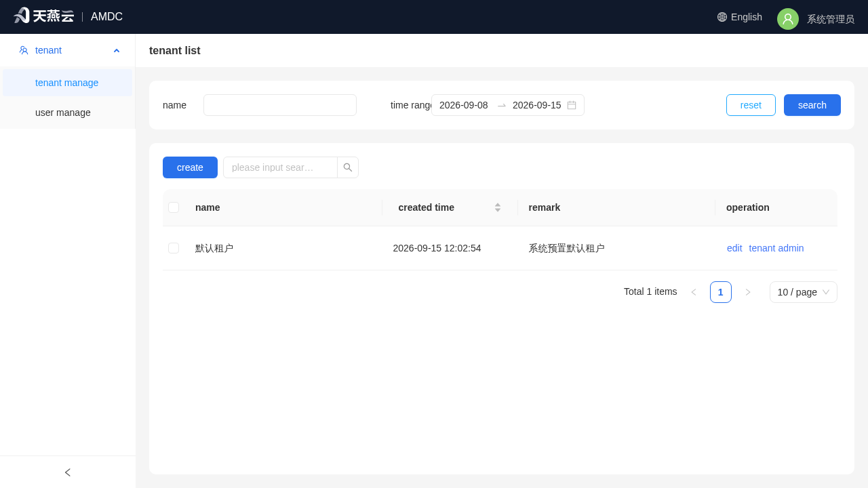The image size is (868, 488).
Task: Click the create button
Action: point(190,167)
